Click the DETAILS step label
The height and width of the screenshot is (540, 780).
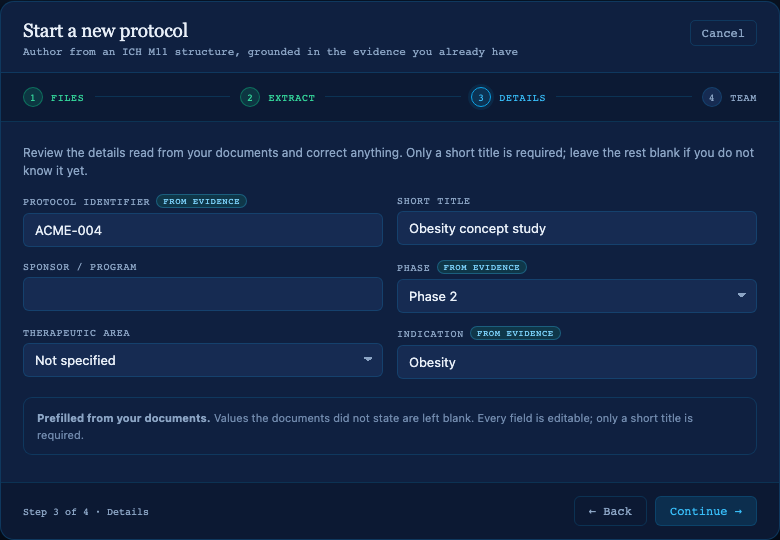pos(522,98)
